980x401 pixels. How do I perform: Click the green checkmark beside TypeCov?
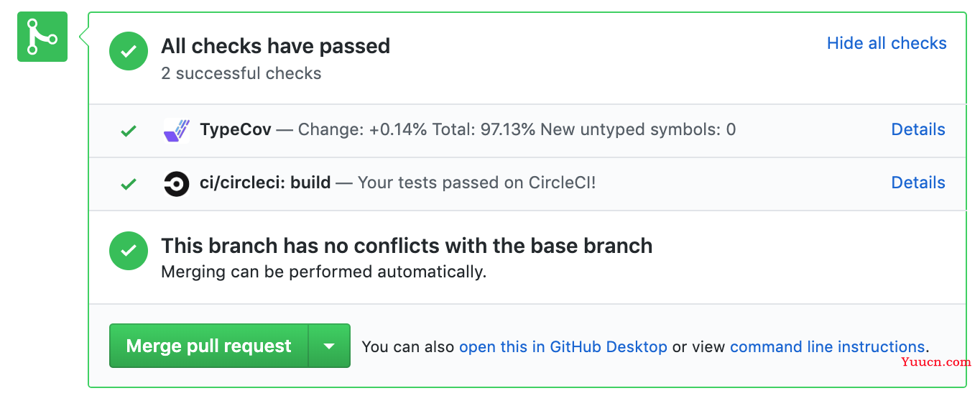point(129,131)
